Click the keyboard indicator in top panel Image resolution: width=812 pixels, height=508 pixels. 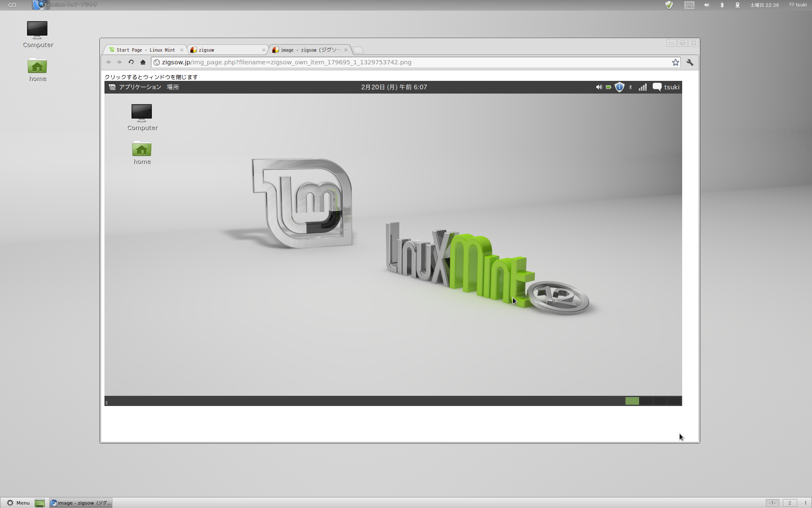click(689, 5)
